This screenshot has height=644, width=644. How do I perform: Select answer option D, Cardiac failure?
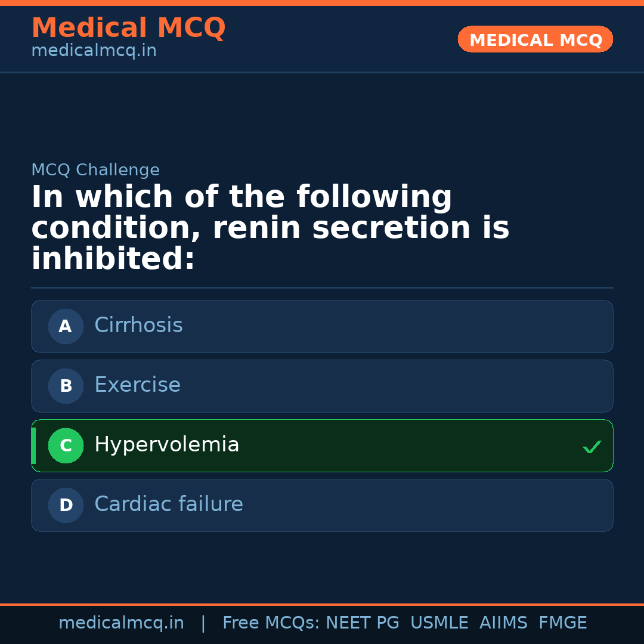pos(322,505)
